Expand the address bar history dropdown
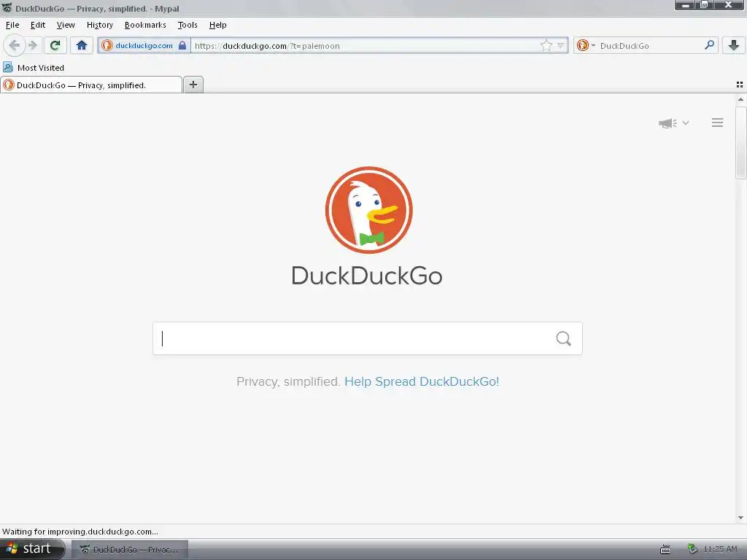This screenshot has height=560, width=747. [561, 46]
